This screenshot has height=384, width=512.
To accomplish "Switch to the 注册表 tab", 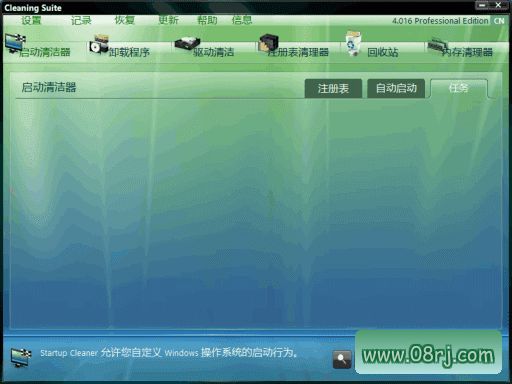I will (x=333, y=88).
